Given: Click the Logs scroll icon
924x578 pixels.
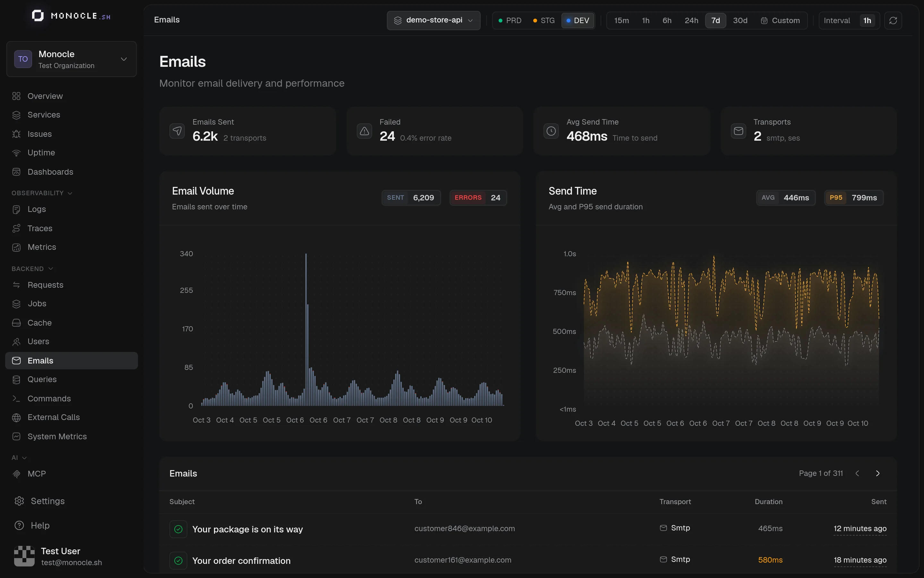Looking at the screenshot, I should 16,209.
